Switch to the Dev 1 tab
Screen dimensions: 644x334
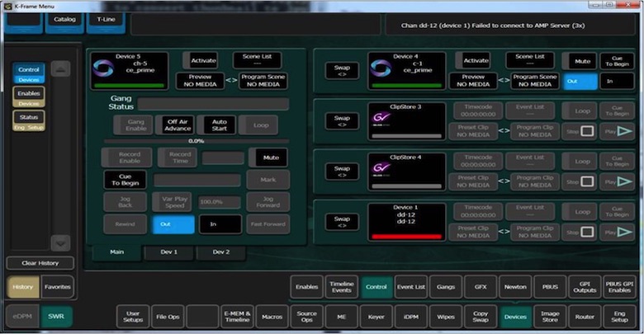click(168, 252)
